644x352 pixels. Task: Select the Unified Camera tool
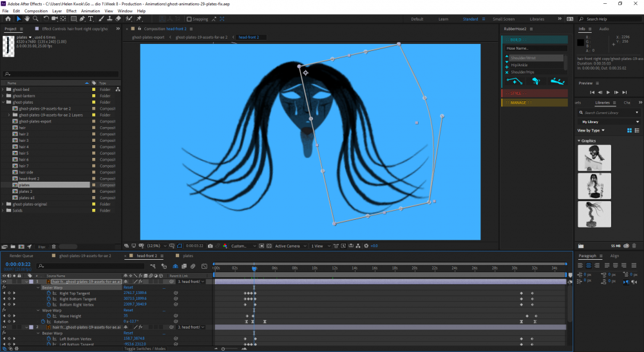55,19
